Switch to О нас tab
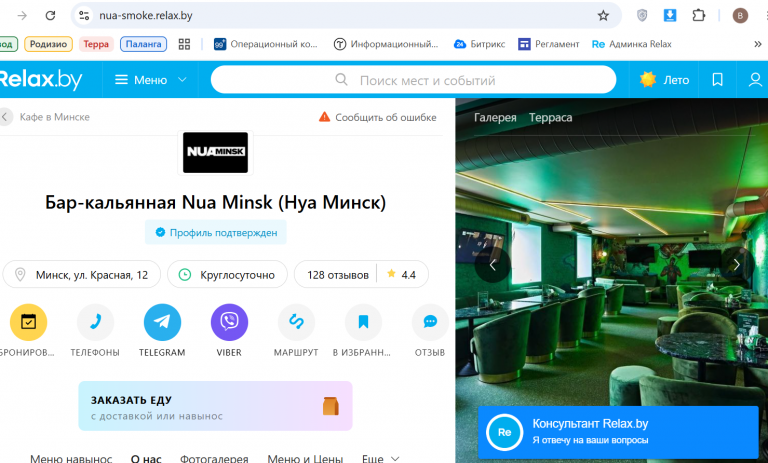 (146, 459)
